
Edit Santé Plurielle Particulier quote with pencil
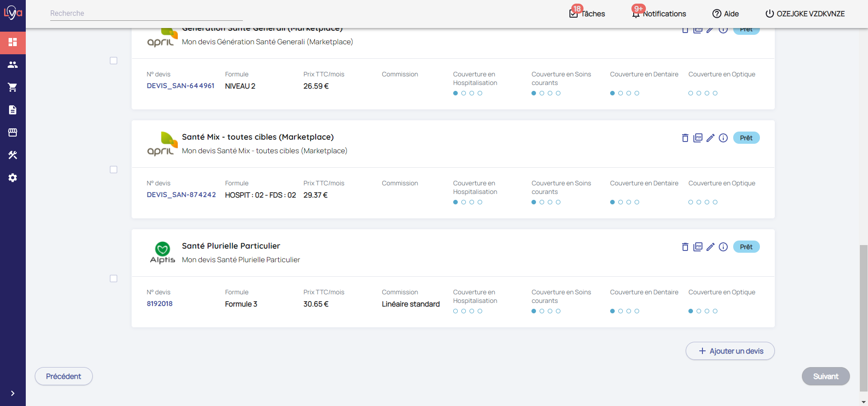[710, 247]
